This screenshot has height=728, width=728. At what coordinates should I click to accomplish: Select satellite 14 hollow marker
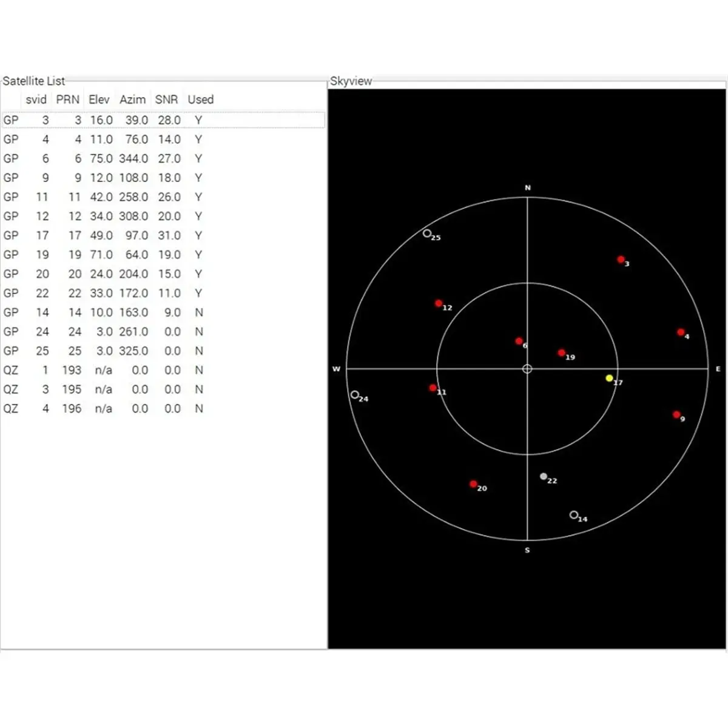click(x=574, y=515)
